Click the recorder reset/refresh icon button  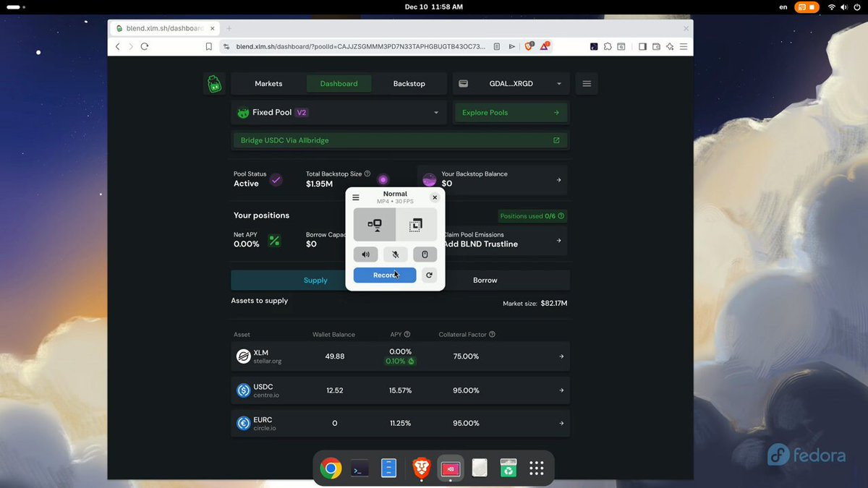[x=429, y=275]
